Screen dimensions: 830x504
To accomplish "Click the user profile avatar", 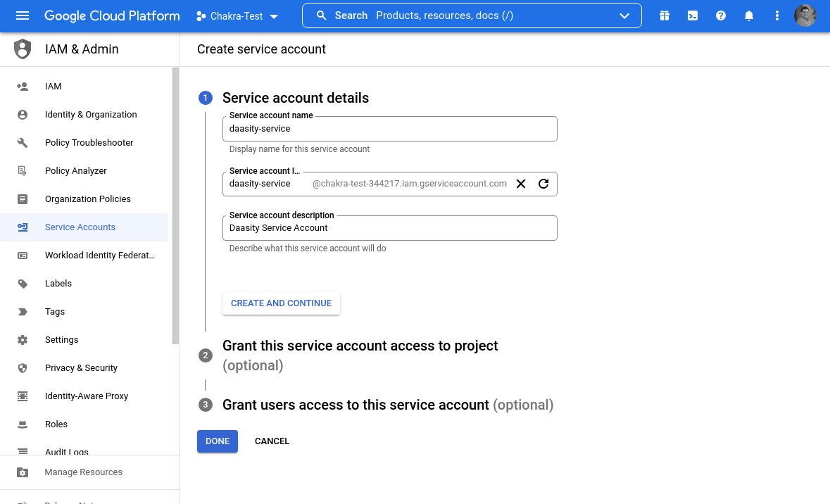I will coord(805,15).
